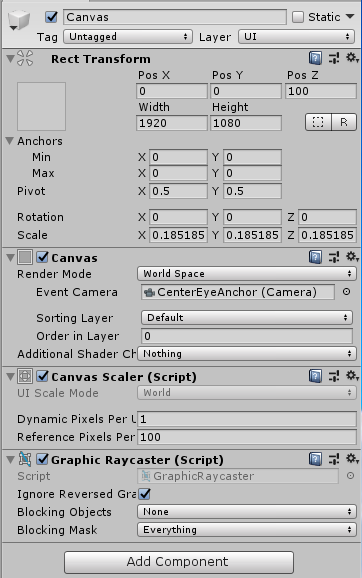
Task: Open Graphic Raycaster gear settings menu
Action: (x=352, y=459)
